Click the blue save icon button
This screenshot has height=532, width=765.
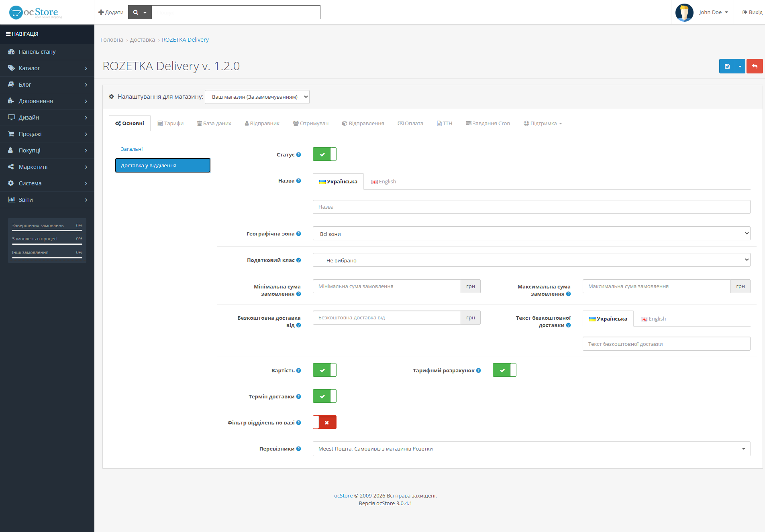point(727,66)
